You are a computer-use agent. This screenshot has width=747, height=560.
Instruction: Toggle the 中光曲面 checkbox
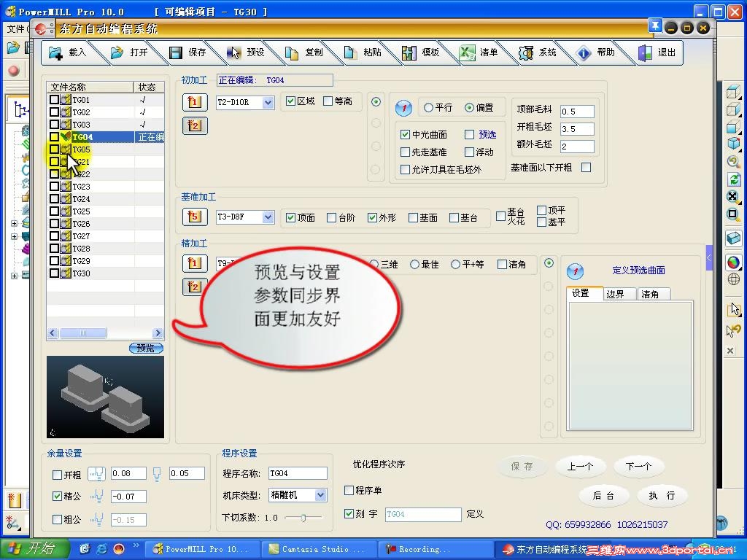point(405,135)
